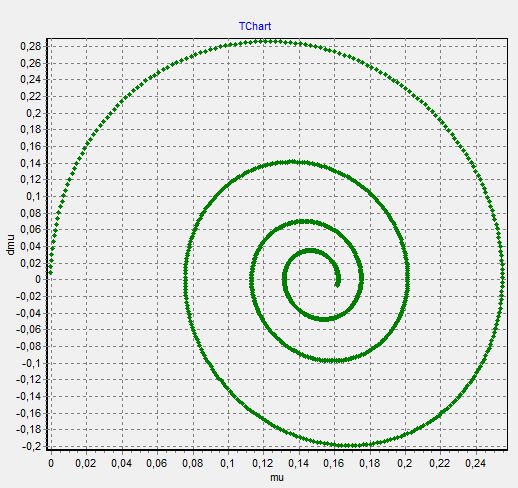Click the 0 label on vertical axis
The height and width of the screenshot is (488, 518).
click(x=38, y=279)
